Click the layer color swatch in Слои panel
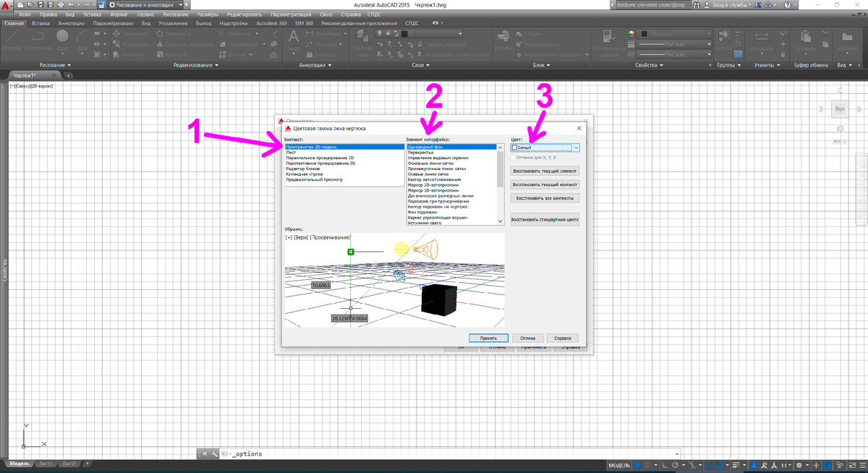This screenshot has width=868, height=473. [x=406, y=33]
